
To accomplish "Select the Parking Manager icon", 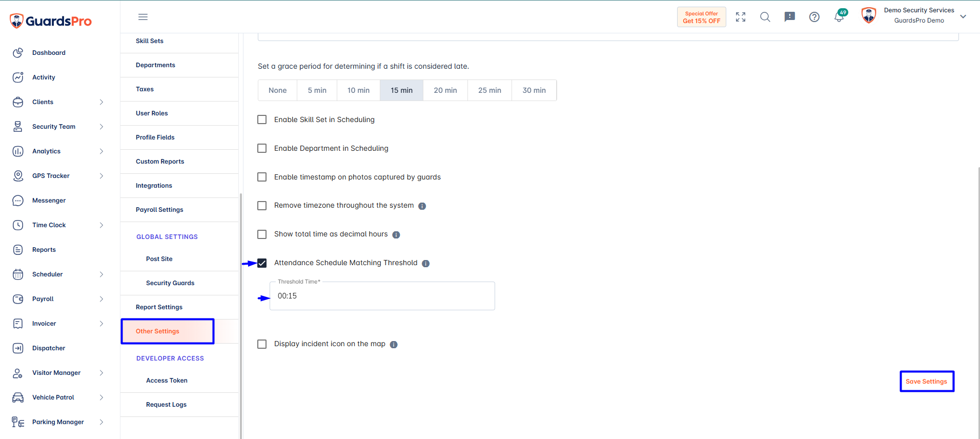I will click(18, 422).
